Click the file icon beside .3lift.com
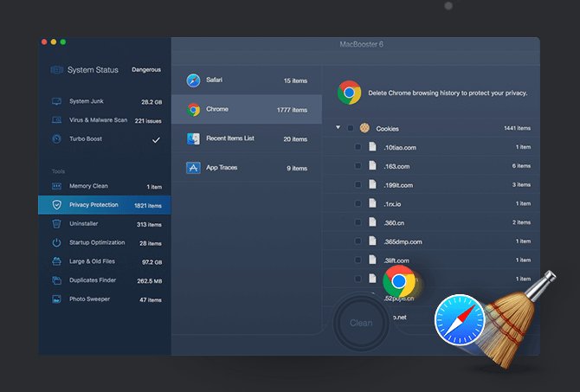The image size is (580, 392). 372,260
